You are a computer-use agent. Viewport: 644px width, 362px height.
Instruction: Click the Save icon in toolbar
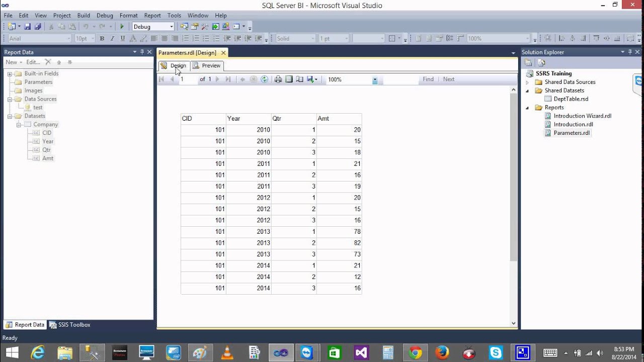click(x=27, y=27)
